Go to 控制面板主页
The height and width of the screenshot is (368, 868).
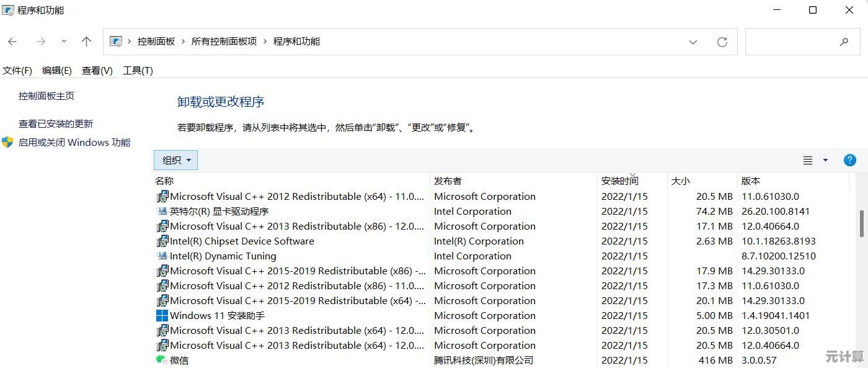tap(46, 96)
